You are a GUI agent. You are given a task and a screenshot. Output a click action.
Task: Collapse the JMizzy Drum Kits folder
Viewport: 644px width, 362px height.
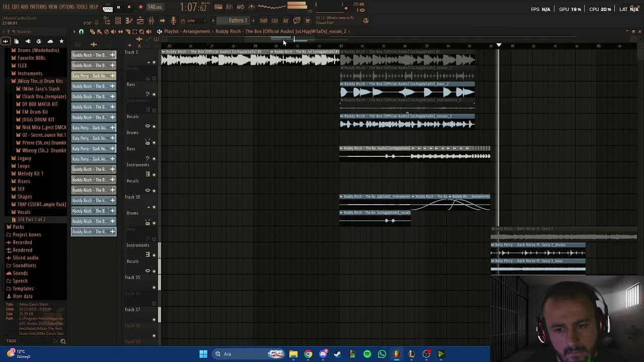coord(40,81)
